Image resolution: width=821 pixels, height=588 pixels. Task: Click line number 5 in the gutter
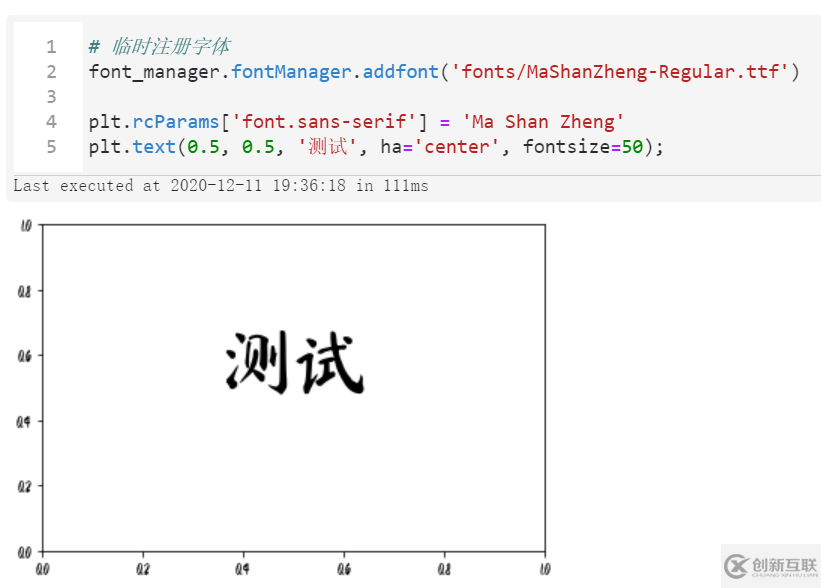pyautogui.click(x=50, y=146)
